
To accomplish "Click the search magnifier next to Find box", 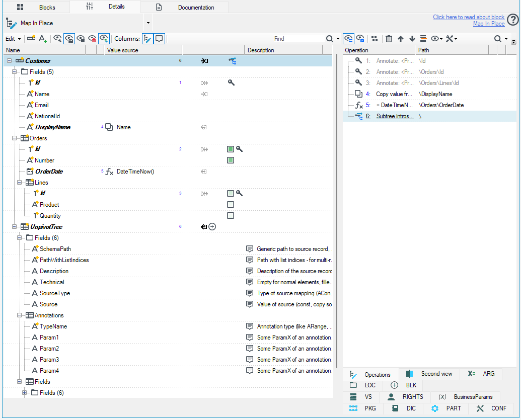I will pyautogui.click(x=330, y=39).
